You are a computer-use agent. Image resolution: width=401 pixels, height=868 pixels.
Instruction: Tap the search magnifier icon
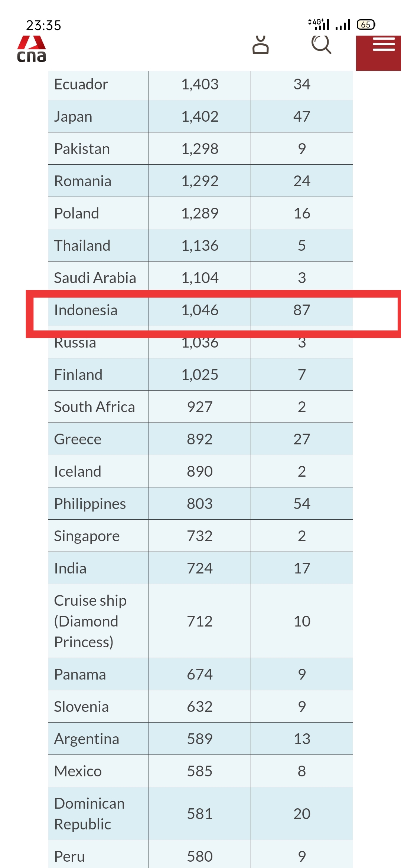click(321, 45)
